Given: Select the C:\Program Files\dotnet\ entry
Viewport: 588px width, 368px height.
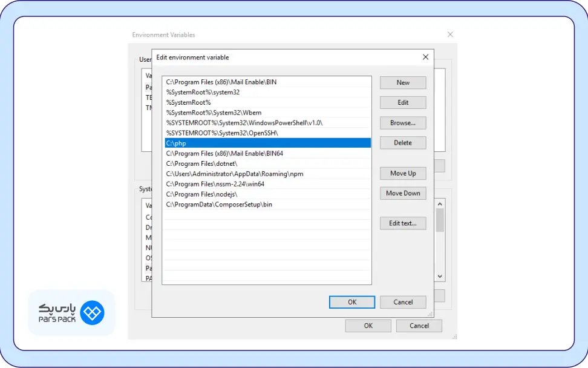Looking at the screenshot, I should point(266,163).
